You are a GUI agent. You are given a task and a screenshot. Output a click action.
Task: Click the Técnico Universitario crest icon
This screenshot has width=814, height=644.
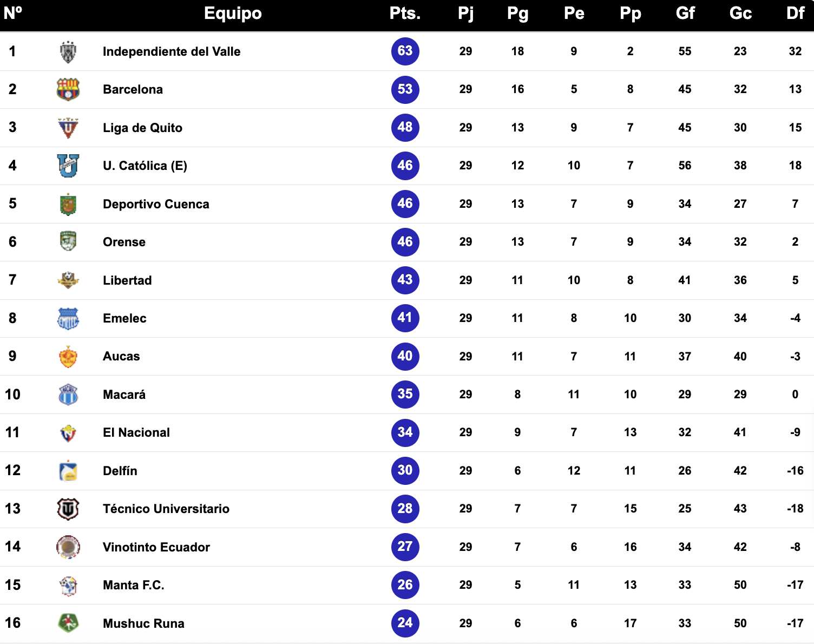68,509
